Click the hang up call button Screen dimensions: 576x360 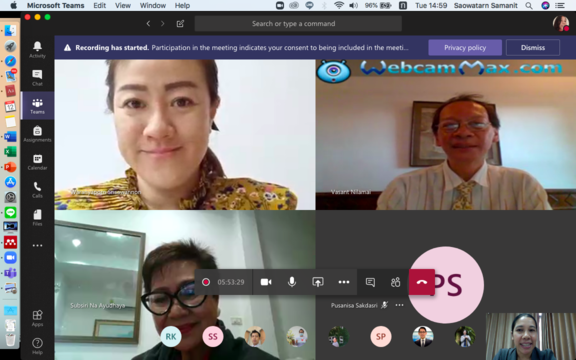coord(422,282)
